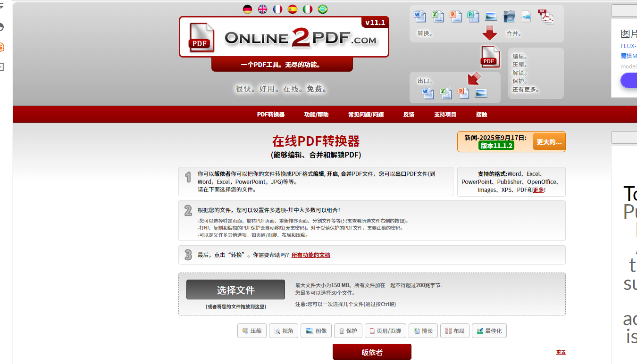Click the 重置 reset link
This screenshot has height=364, width=637.
click(561, 352)
